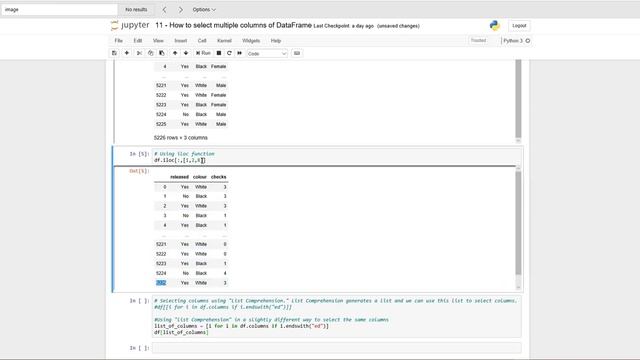
Task: Open the Edit menu
Action: pos(138,41)
